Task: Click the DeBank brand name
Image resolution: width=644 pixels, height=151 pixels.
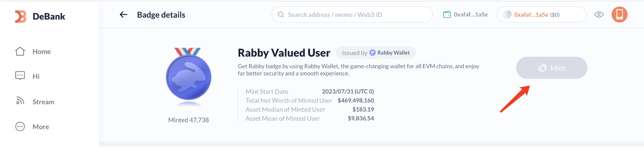Action: coord(49,16)
